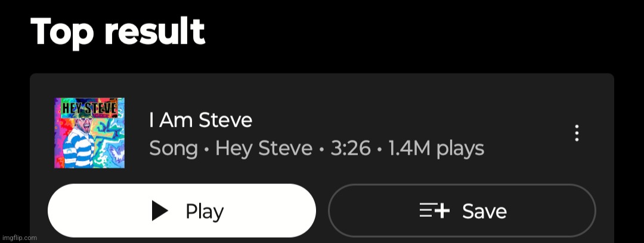Viewport: 644px width, 243px height.
Task: Click the 3:26 duration text
Action: coord(351,149)
